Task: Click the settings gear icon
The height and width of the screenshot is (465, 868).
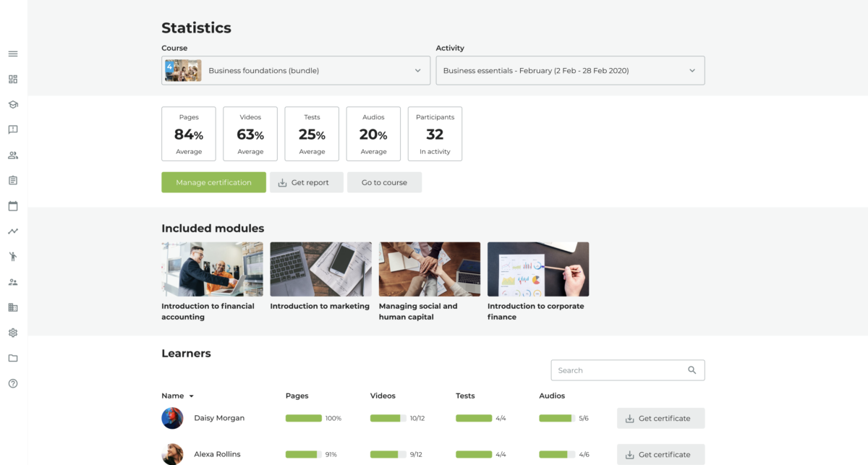Action: pyautogui.click(x=13, y=333)
